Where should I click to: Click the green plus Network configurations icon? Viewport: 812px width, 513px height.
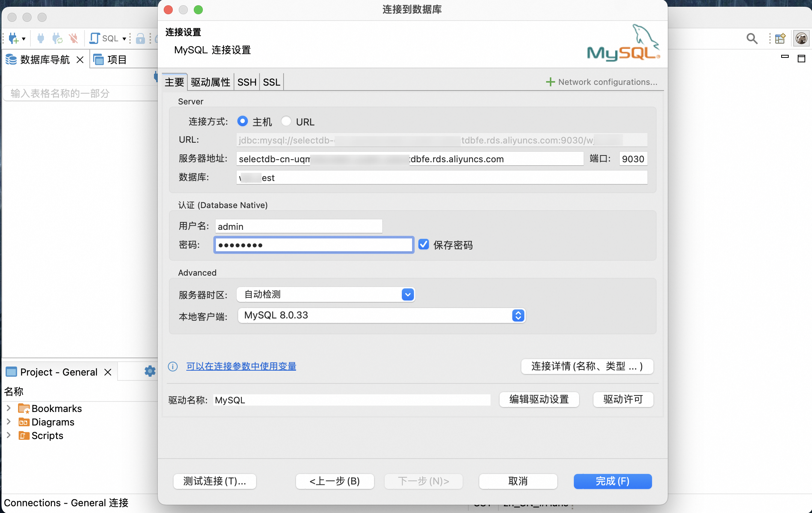[x=550, y=82]
